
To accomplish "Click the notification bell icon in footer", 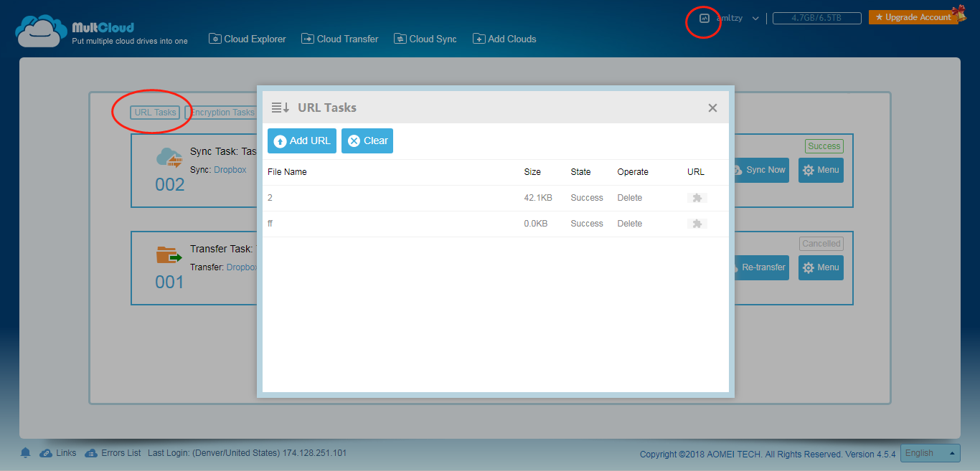I will point(26,453).
